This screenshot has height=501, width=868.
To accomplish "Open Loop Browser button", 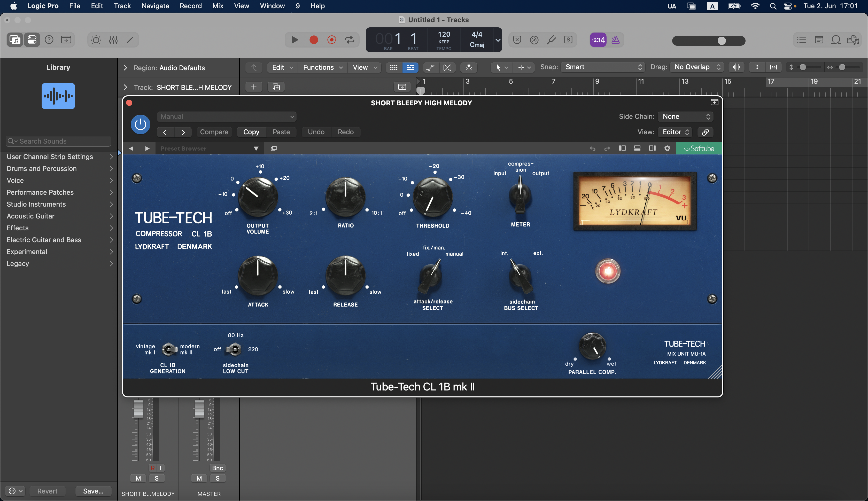I will tap(836, 40).
